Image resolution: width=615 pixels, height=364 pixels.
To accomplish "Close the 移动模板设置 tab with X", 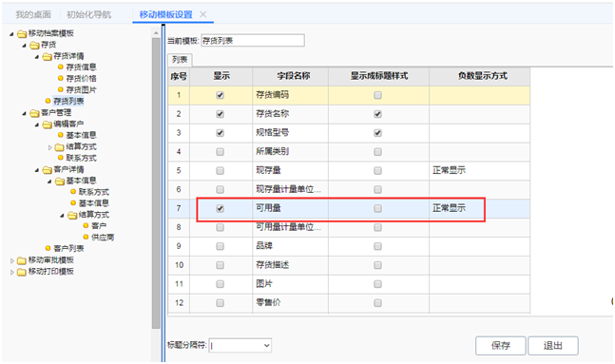I will pyautogui.click(x=202, y=14).
